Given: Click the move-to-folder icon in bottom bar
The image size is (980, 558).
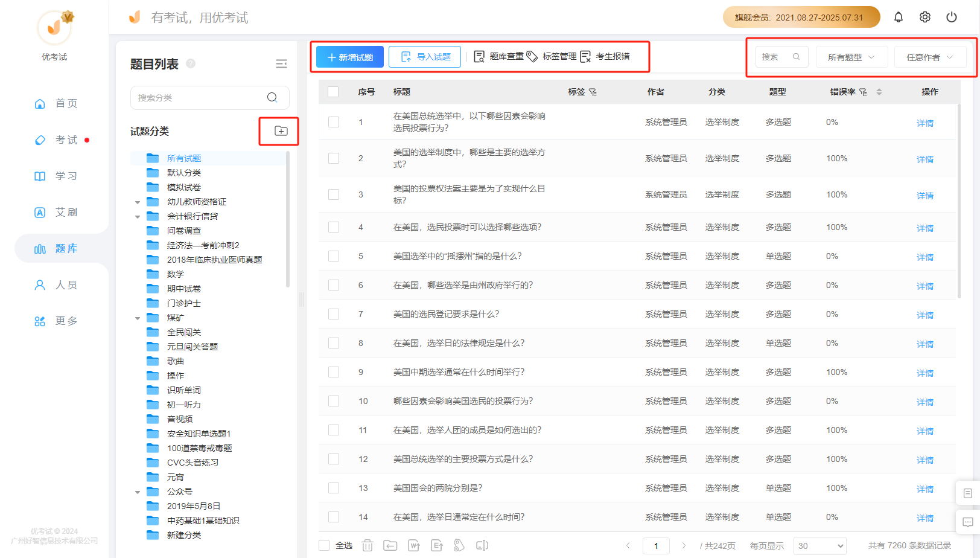Looking at the screenshot, I should 390,545.
